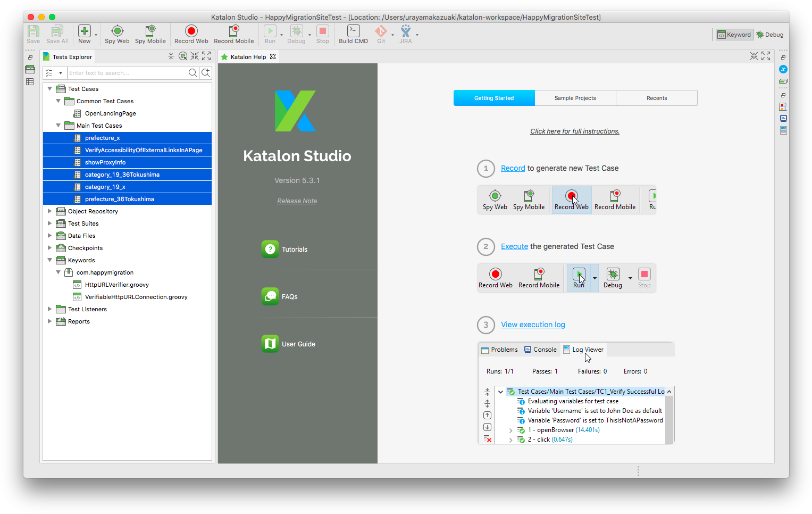The image size is (812, 514).
Task: Minimize the Tests Explorer panel
Action: coord(195,56)
